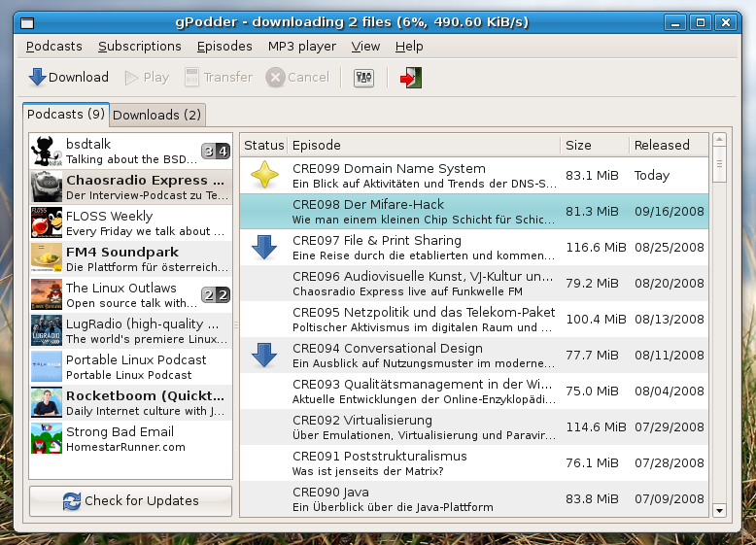Screen dimensions: 756x545
Task: Click the download arrow icon for CRE094
Action: click(264, 355)
